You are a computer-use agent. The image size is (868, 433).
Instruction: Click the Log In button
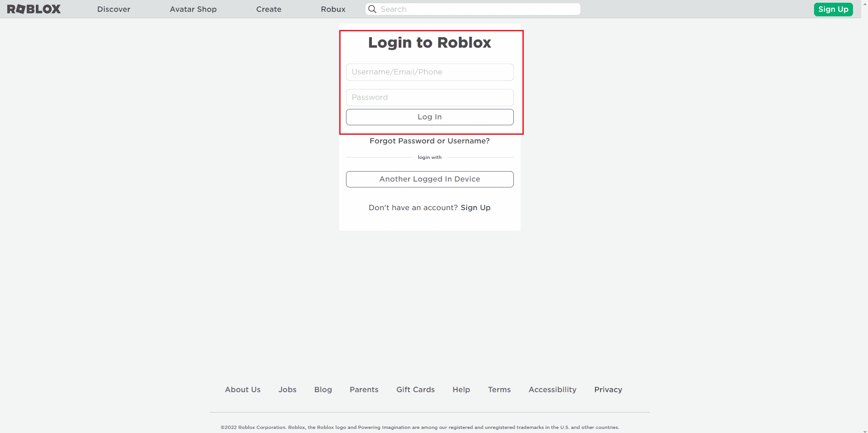[x=430, y=117]
